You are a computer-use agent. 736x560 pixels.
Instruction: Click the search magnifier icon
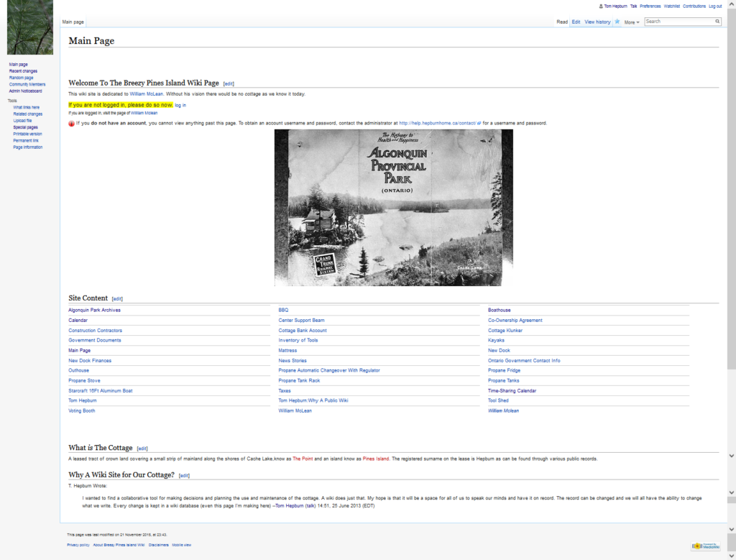point(717,22)
